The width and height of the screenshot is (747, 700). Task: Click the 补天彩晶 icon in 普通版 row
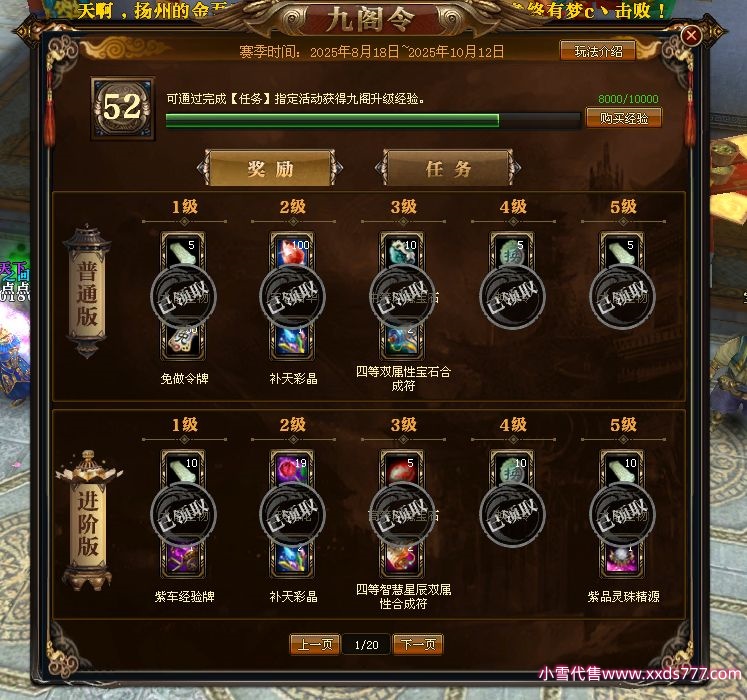[x=293, y=341]
